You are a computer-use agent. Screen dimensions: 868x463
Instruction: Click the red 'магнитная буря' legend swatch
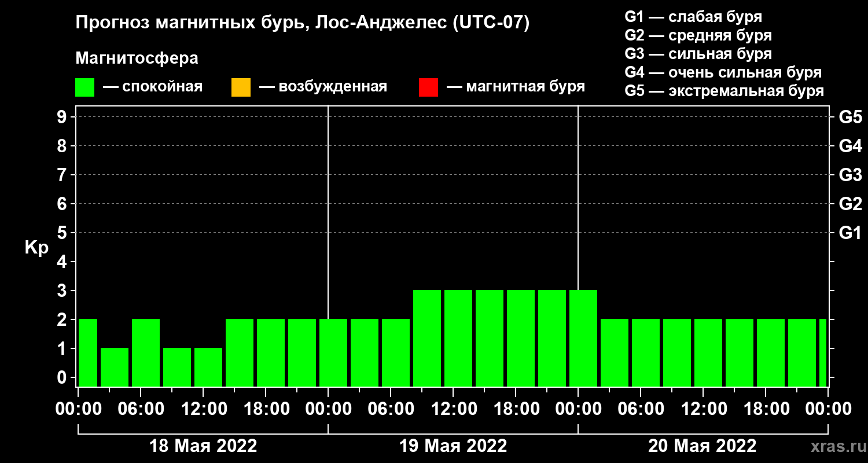[x=428, y=87]
